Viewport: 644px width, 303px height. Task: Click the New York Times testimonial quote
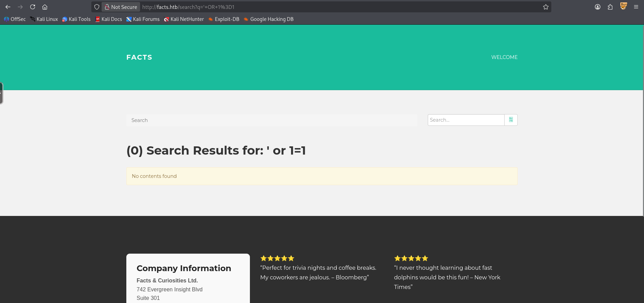(447, 277)
